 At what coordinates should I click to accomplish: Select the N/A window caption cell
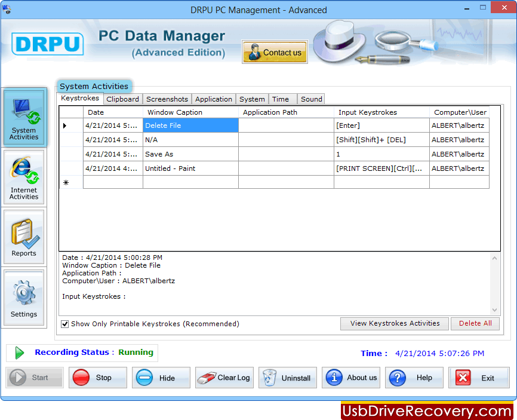(x=190, y=140)
